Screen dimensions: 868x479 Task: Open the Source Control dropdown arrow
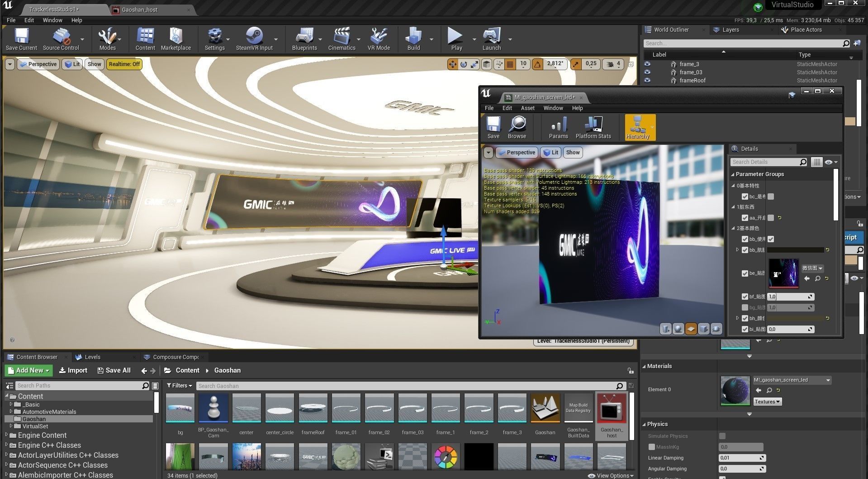(x=82, y=39)
